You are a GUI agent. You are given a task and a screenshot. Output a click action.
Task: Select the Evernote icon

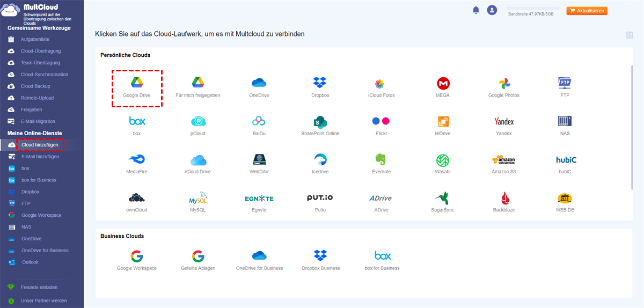382,159
